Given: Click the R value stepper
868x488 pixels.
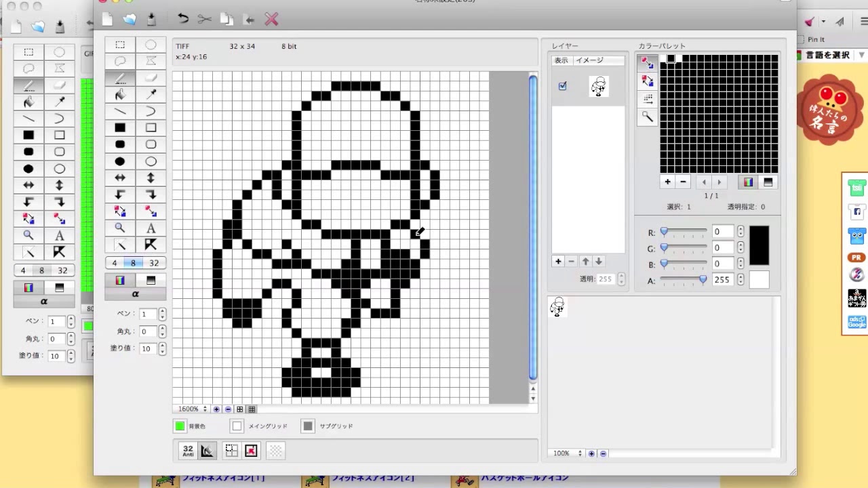Looking at the screenshot, I should pyautogui.click(x=741, y=232).
